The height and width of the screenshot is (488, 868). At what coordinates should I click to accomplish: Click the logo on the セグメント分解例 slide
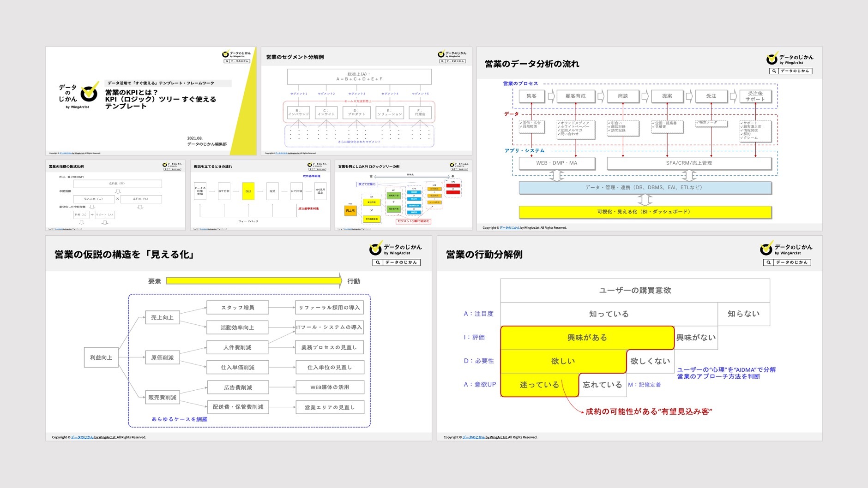click(452, 54)
